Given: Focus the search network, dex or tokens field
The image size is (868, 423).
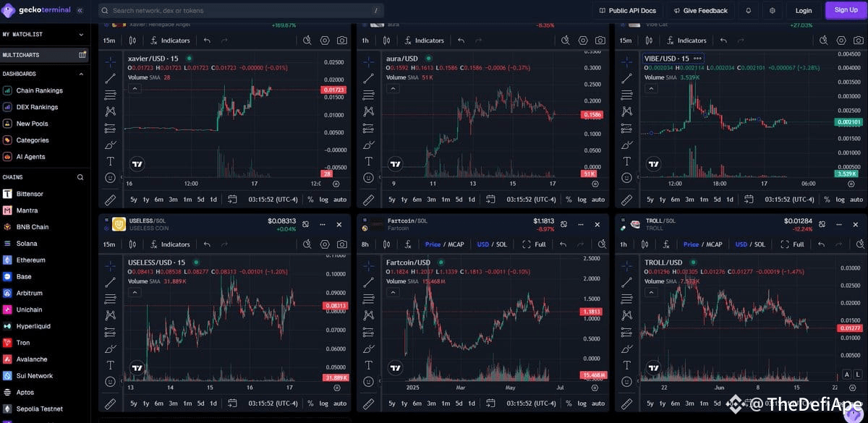Looking at the screenshot, I should point(240,11).
